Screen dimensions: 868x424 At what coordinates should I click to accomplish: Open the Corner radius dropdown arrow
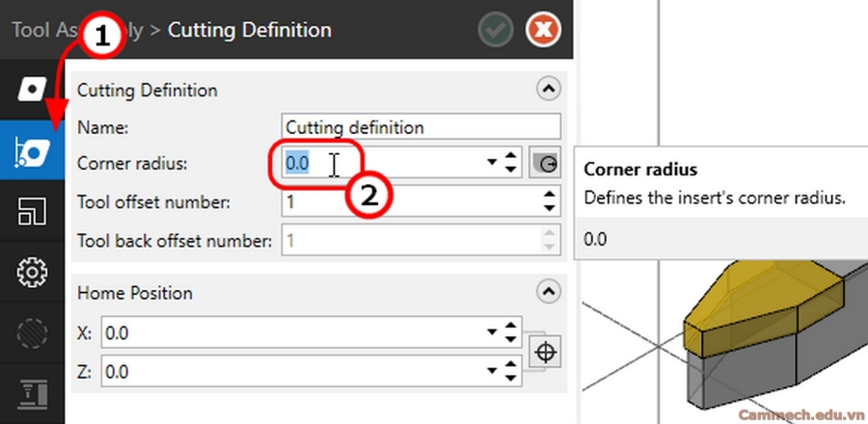[x=491, y=163]
